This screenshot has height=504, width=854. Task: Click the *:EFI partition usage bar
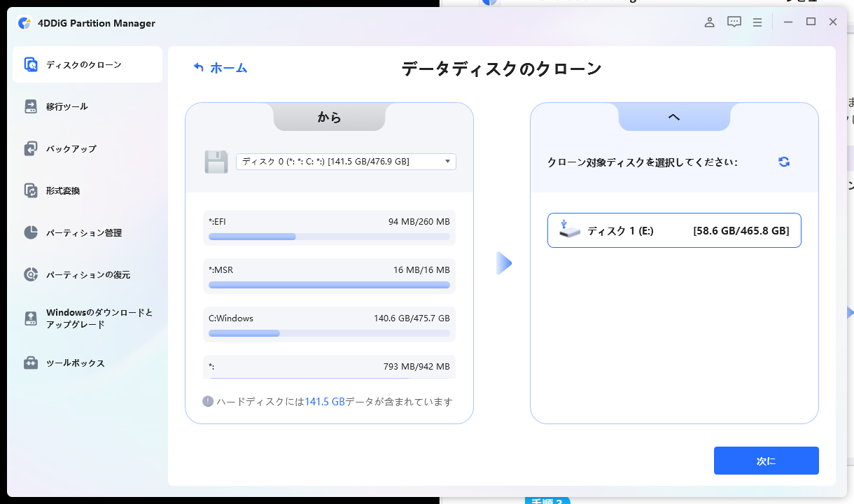[329, 237]
